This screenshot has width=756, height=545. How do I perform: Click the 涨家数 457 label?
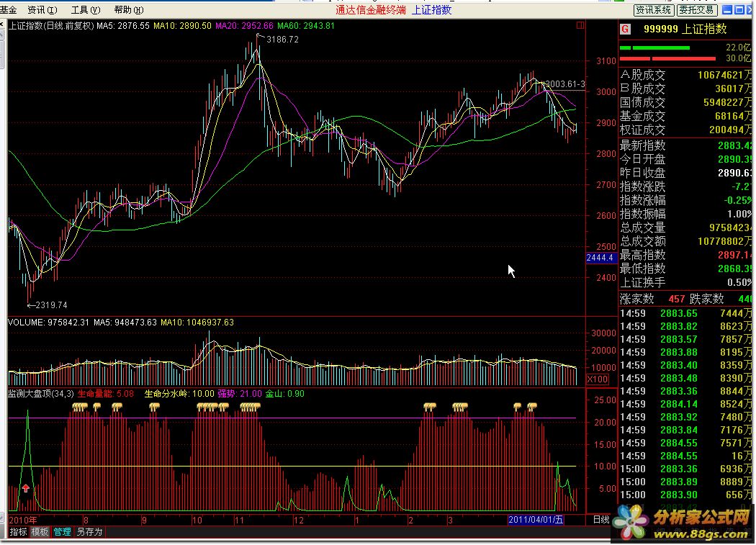(x=652, y=299)
